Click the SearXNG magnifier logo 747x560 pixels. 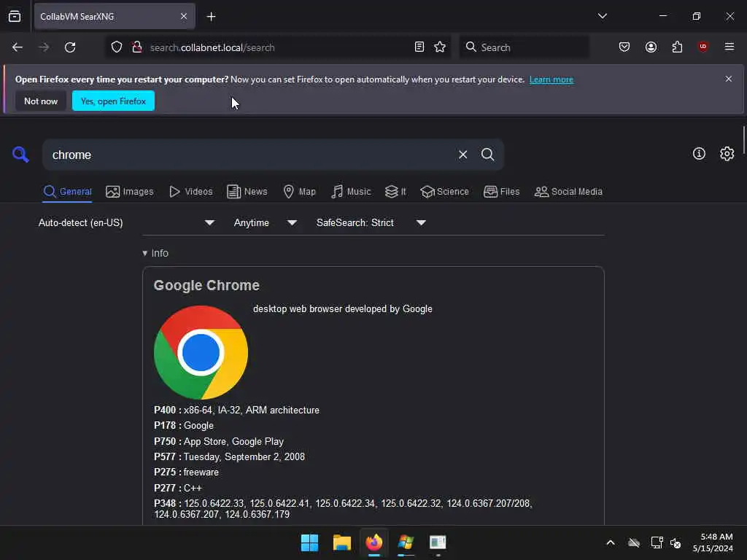[x=20, y=155]
